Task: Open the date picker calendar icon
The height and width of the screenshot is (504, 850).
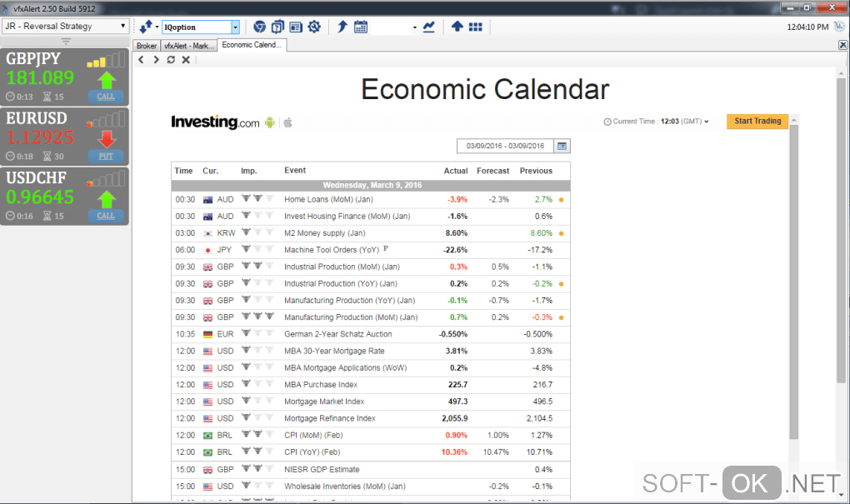Action: tap(562, 146)
